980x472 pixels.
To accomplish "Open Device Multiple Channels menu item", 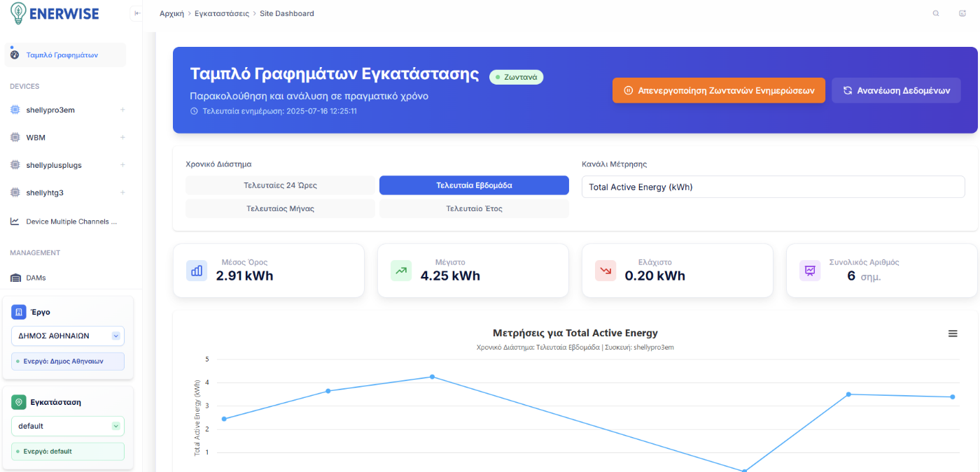I will click(71, 222).
